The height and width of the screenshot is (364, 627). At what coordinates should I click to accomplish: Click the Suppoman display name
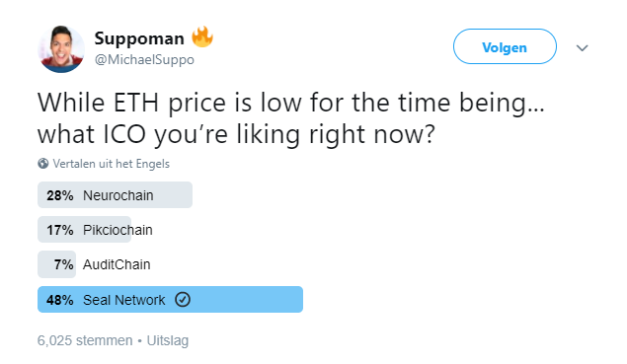click(x=139, y=38)
